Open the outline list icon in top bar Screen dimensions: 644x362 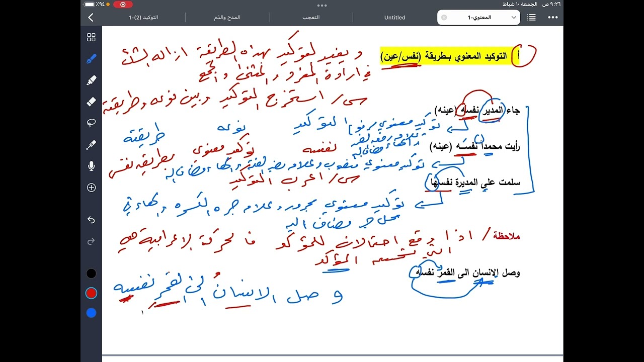click(531, 17)
